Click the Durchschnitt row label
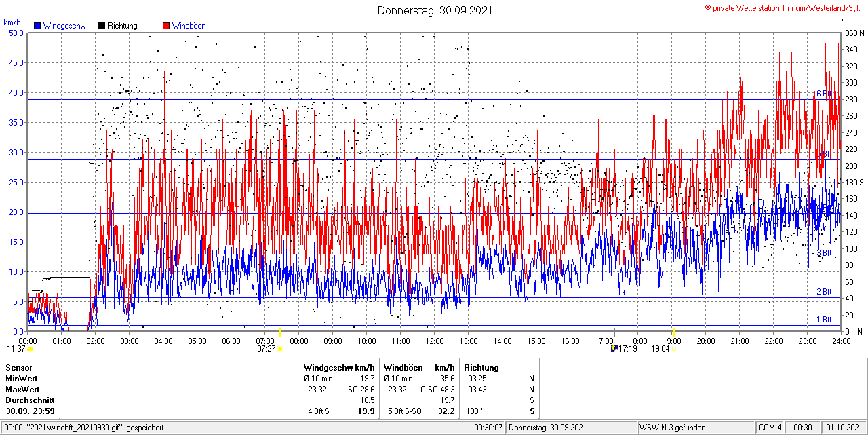 [x=29, y=400]
